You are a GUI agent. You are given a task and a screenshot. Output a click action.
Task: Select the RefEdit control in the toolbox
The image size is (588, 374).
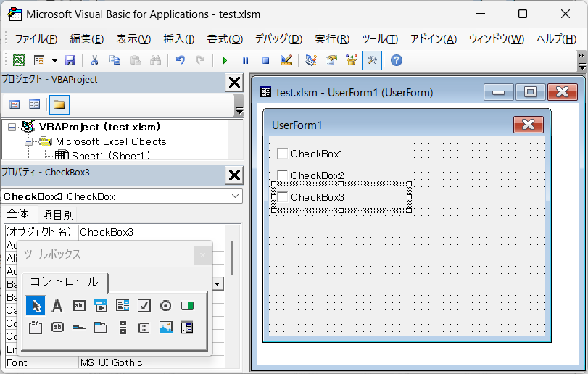187,328
